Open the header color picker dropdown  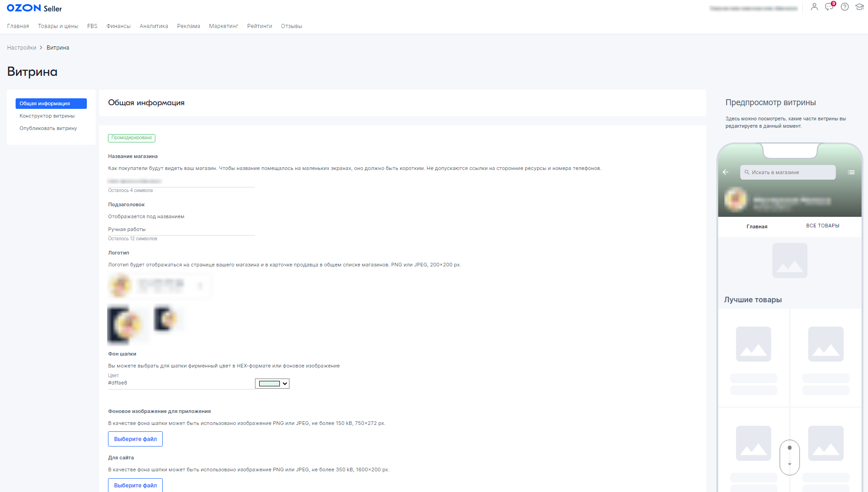[x=272, y=384]
